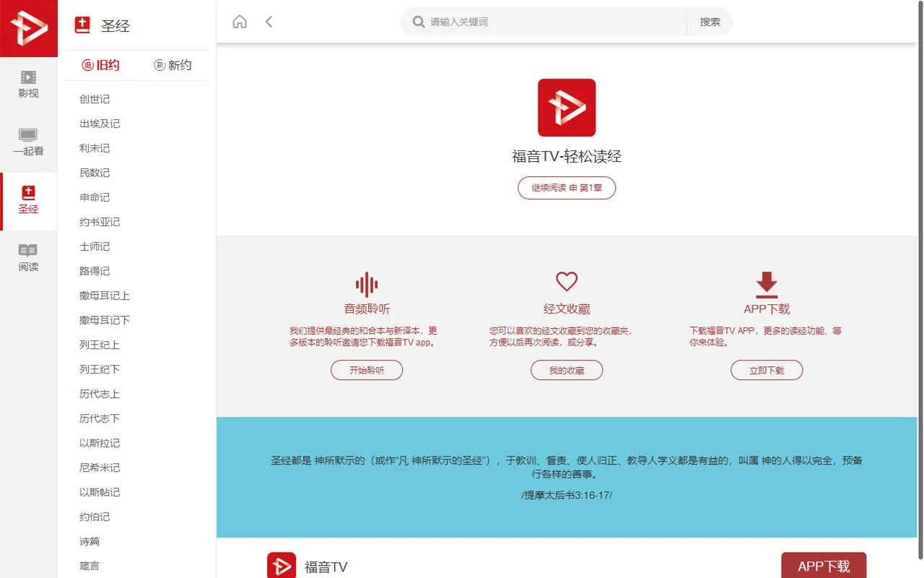Viewport: 924px width, 578px height.
Task: Open the book 民数记
Action: [x=95, y=173]
